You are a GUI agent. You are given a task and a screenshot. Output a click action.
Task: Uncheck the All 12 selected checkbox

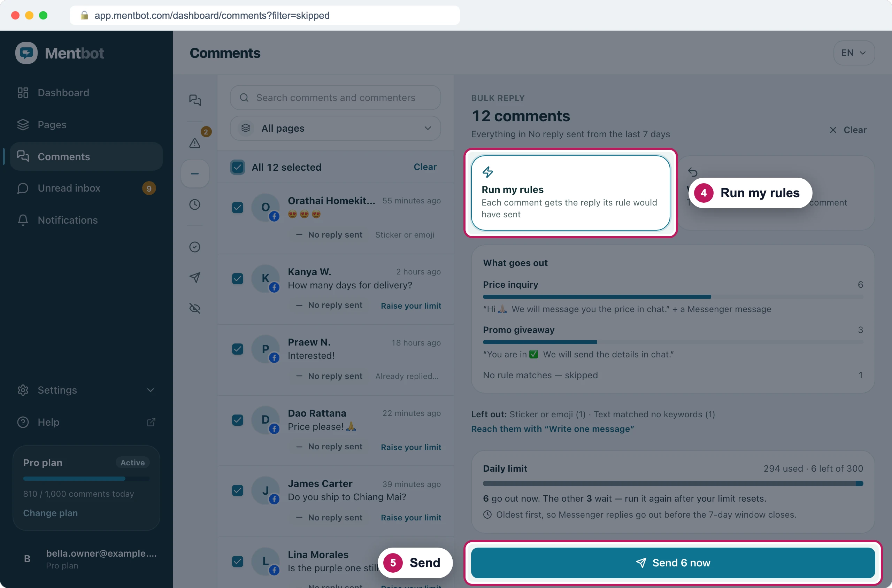pyautogui.click(x=237, y=167)
